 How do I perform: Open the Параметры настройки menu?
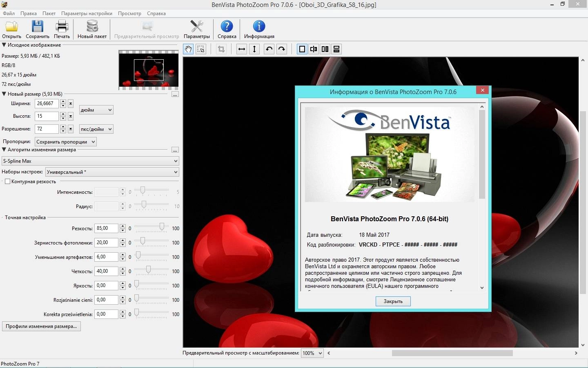87,13
